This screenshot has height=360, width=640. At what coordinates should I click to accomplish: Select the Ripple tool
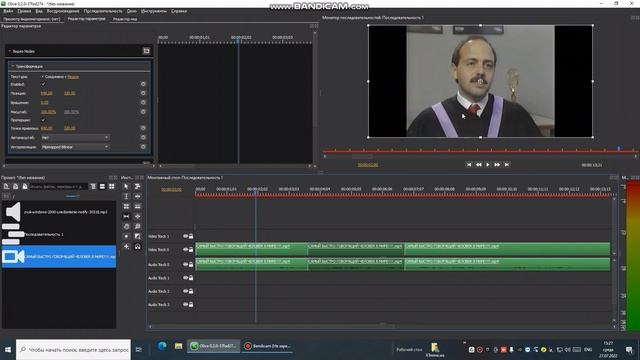(138, 196)
